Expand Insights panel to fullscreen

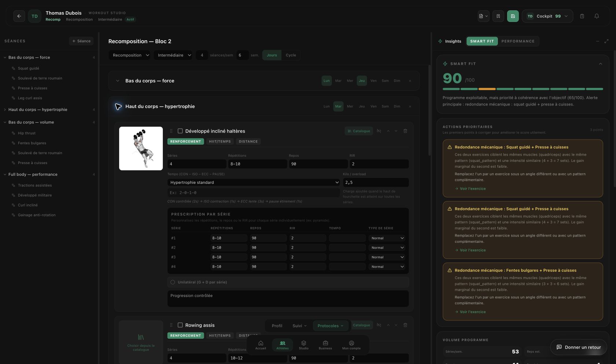point(606,41)
